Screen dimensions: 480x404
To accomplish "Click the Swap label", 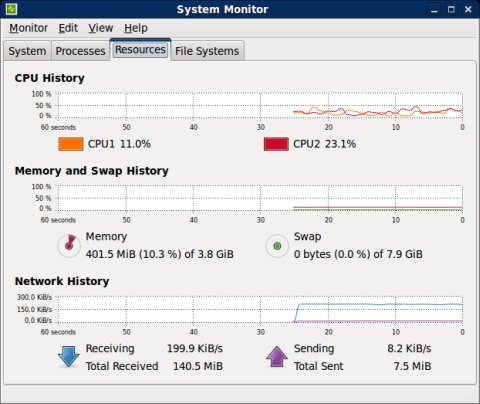I will (x=307, y=236).
